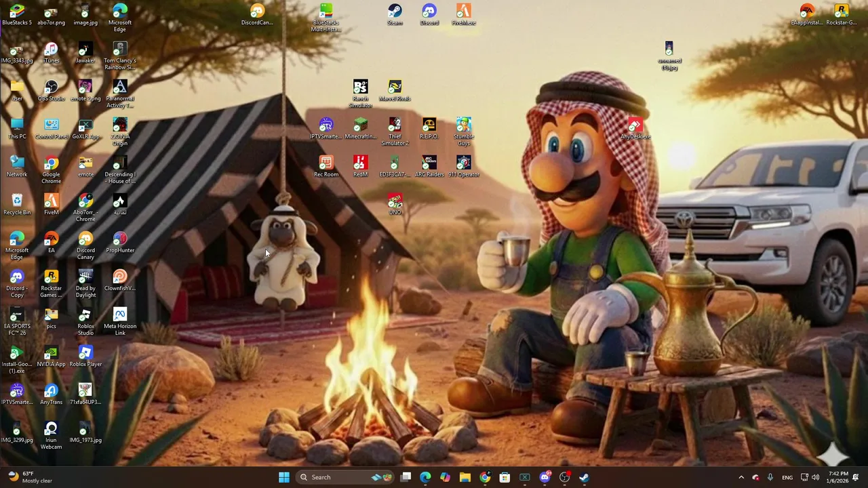Launch Google Chrome desktop shortcut
Viewport: 868px width, 488px height.
(51, 170)
